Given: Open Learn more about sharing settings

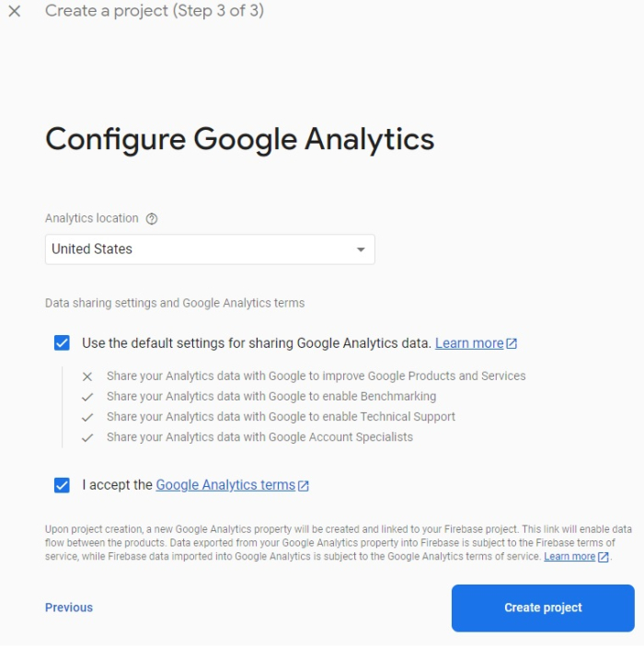Looking at the screenshot, I should pyautogui.click(x=469, y=343).
